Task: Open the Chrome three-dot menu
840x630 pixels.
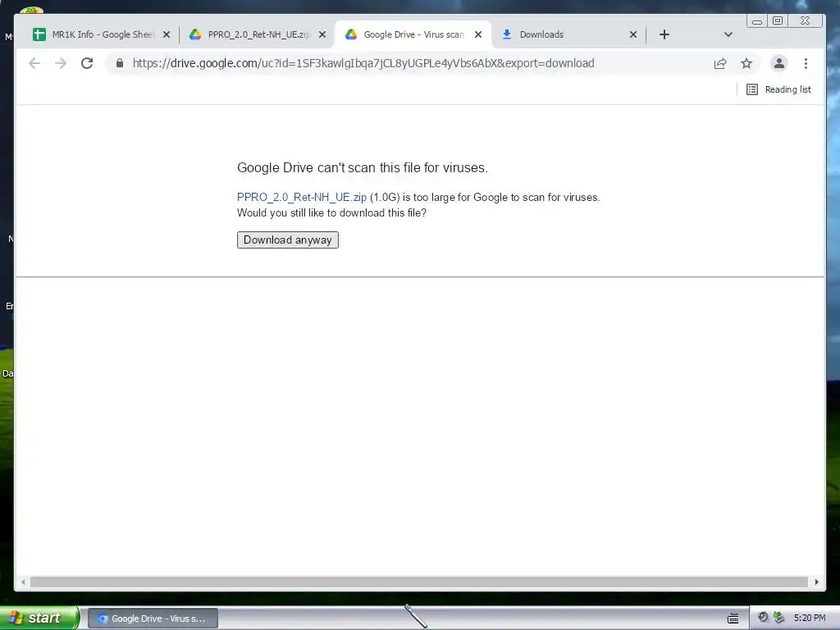Action: (806, 63)
